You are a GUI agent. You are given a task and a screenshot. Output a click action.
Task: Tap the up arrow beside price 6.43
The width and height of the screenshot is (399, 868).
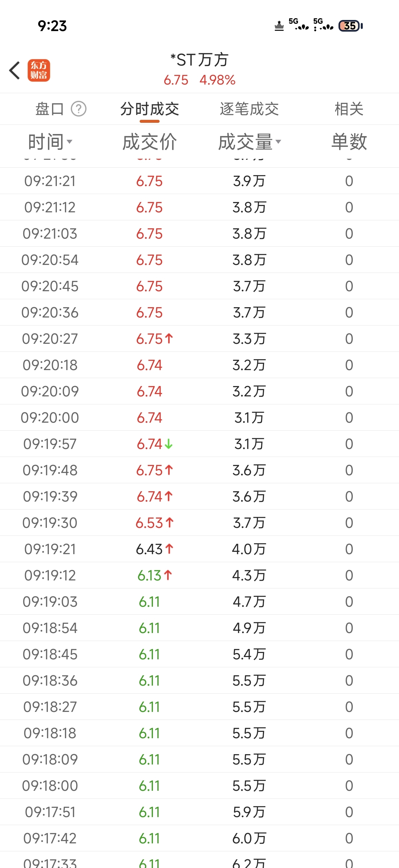pyautogui.click(x=169, y=549)
